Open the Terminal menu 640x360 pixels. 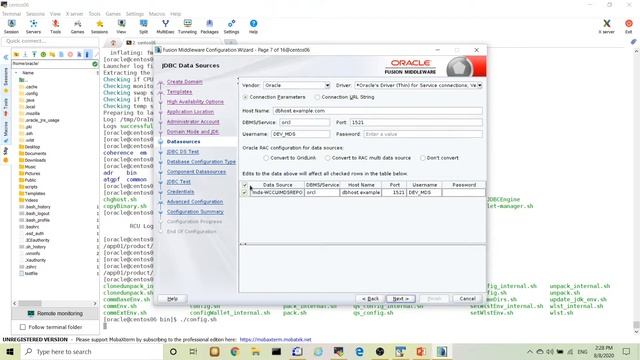point(11,13)
